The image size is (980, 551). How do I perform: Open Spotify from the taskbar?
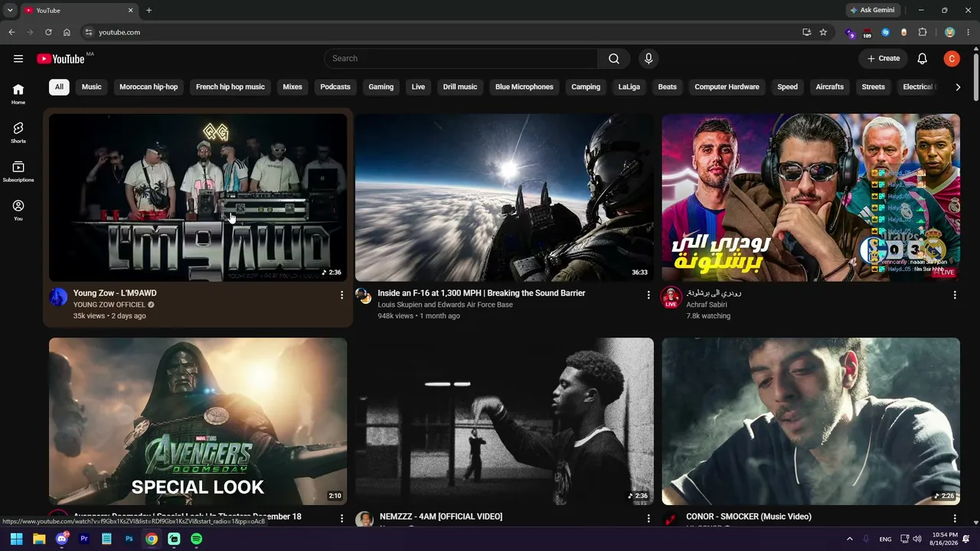196,539
